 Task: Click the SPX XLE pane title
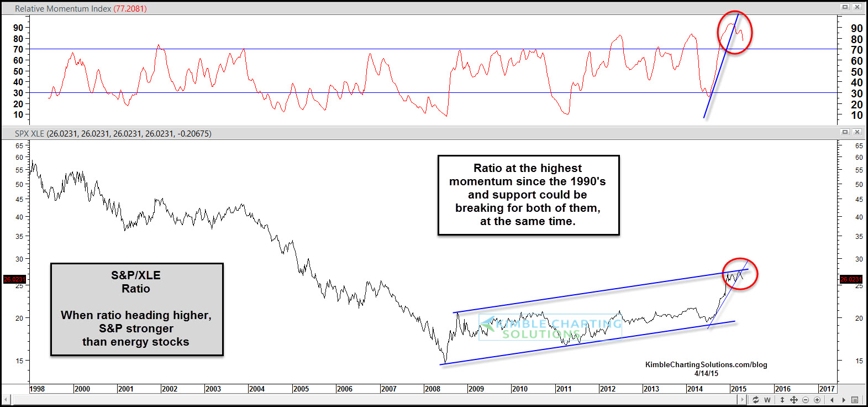(x=29, y=133)
